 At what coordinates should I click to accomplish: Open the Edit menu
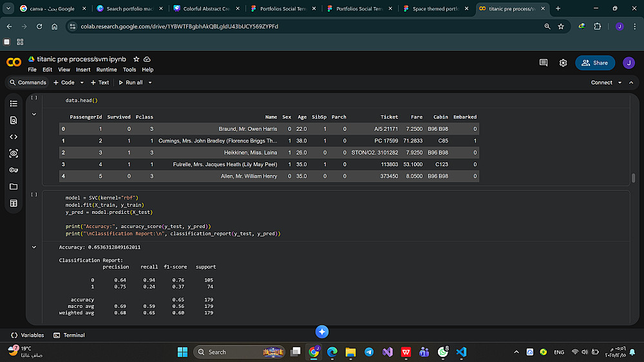coord(47,70)
